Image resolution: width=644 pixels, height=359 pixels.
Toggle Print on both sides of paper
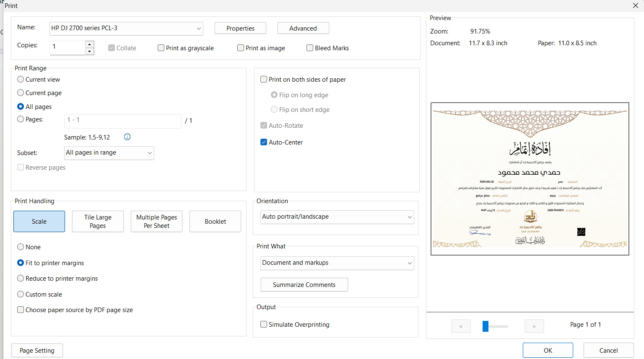pos(264,79)
